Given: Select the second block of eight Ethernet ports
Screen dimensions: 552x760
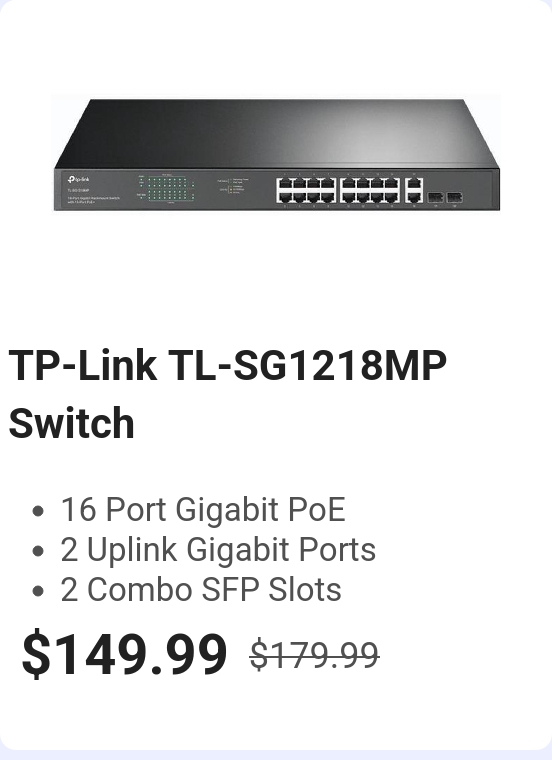Looking at the screenshot, I should tap(370, 190).
